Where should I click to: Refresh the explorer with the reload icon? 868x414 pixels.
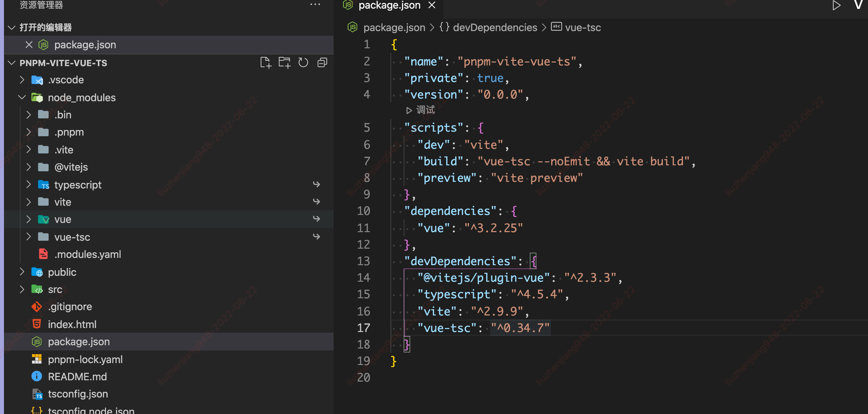click(303, 63)
